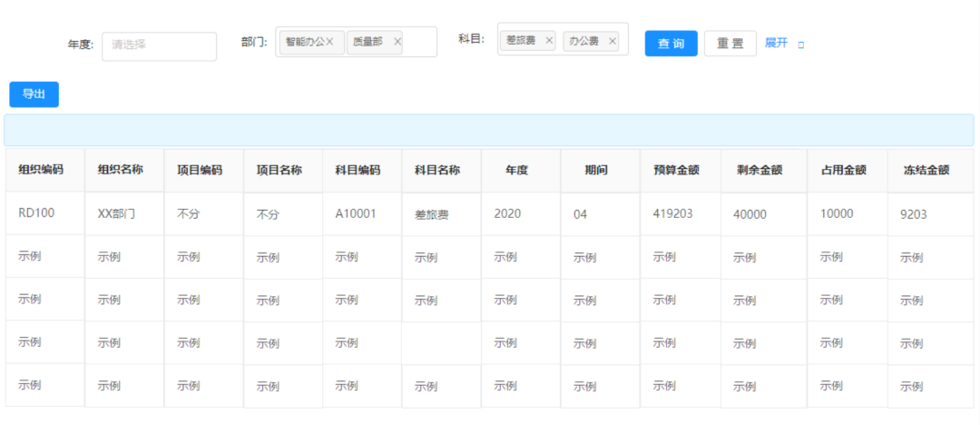The width and height of the screenshot is (980, 425).
Task: Click the 冻结金额 column header
Action: (x=926, y=170)
